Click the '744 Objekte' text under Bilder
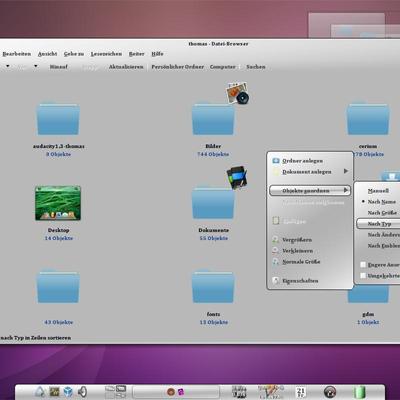Image resolution: width=400 pixels, height=400 pixels. [x=213, y=154]
